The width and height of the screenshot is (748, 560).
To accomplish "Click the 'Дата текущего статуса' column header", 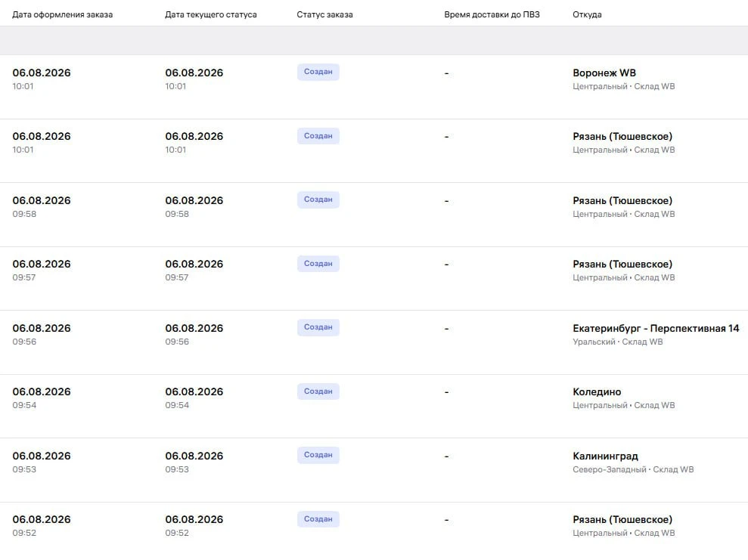I will coord(211,15).
